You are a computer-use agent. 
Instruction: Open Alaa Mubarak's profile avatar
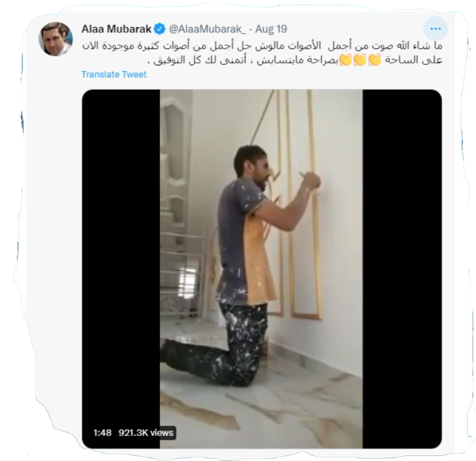55,39
